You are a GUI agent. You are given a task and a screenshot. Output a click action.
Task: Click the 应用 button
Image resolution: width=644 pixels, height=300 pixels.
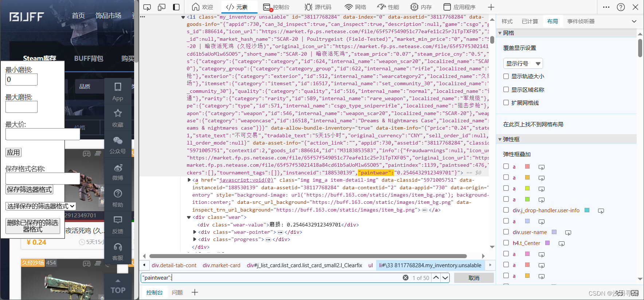(13, 153)
